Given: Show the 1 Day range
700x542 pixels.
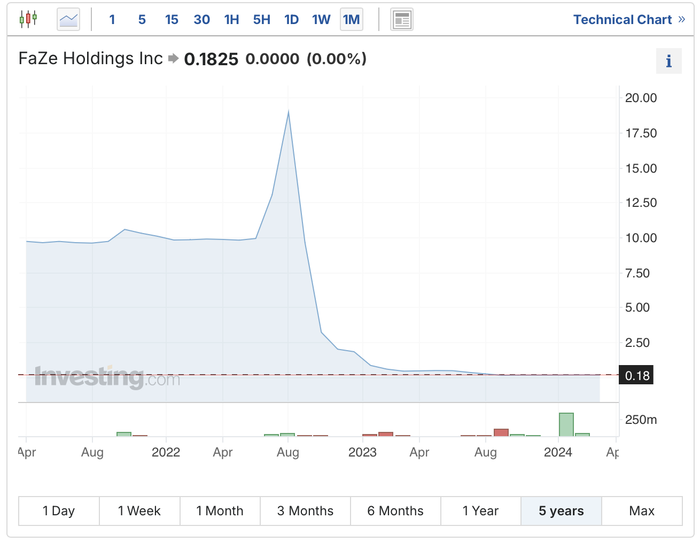Looking at the screenshot, I should click(59, 511).
